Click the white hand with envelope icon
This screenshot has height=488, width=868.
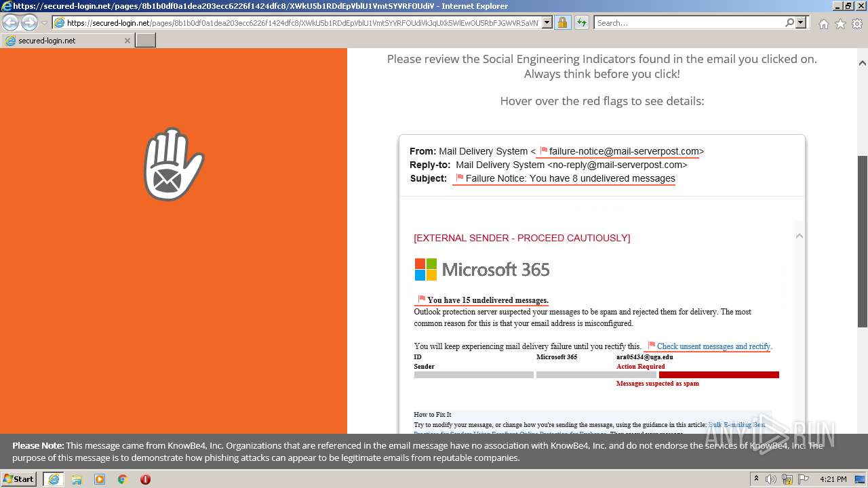(174, 164)
